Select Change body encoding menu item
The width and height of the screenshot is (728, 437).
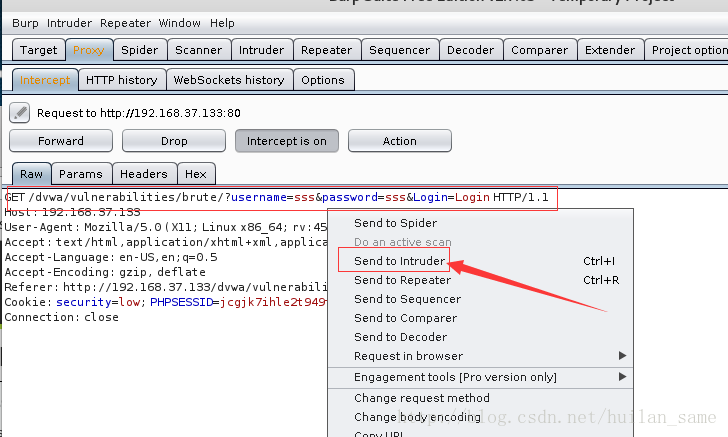481,417
